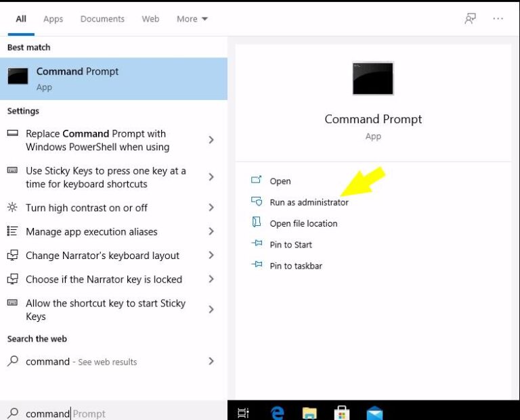Click the Pin to Start pin icon

(x=257, y=243)
